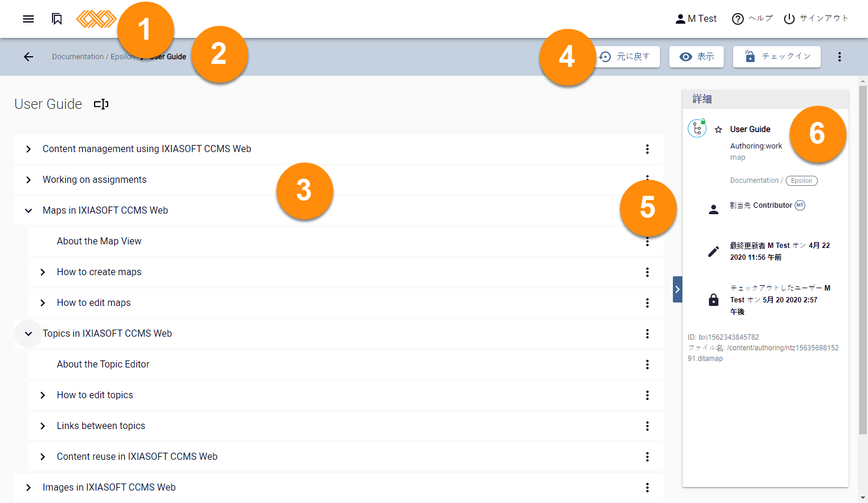Open options menu for How to create maps
Viewport: 868px width, 503px height.
click(647, 272)
